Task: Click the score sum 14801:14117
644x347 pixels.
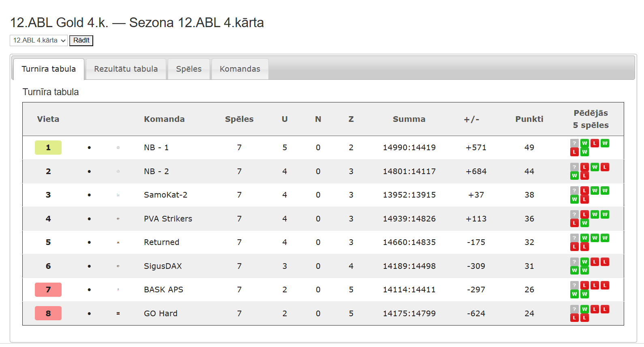Action: [x=409, y=171]
